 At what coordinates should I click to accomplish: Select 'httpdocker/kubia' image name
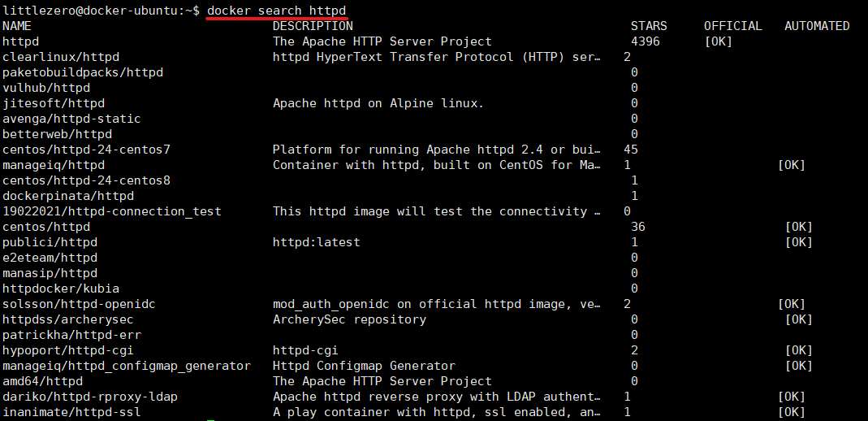61,289
